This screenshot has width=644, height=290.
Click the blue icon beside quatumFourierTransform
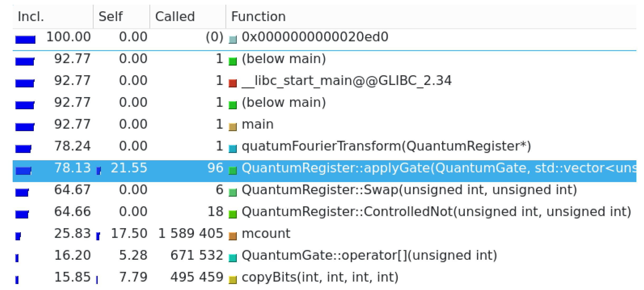(232, 149)
